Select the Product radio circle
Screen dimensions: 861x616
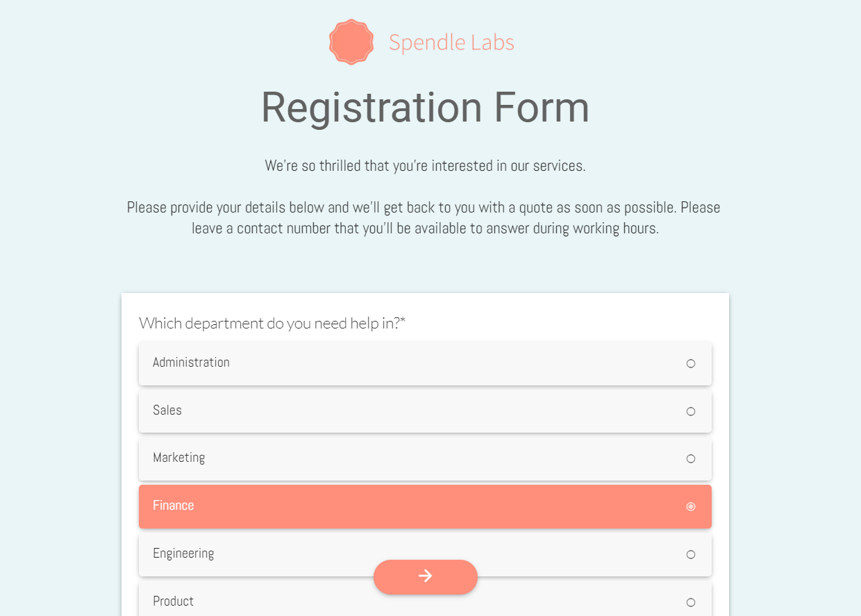coord(691,602)
